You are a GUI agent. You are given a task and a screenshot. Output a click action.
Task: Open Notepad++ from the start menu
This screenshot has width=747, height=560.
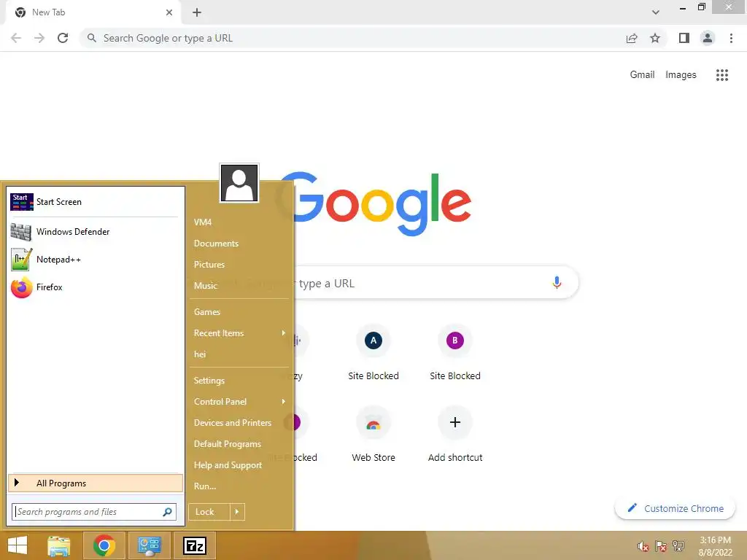pos(96,260)
